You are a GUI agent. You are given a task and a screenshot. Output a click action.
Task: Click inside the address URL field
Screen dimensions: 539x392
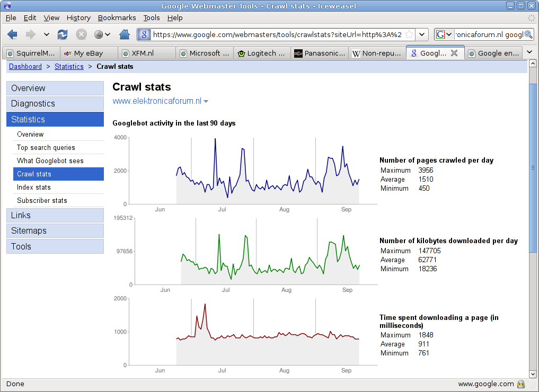(278, 34)
